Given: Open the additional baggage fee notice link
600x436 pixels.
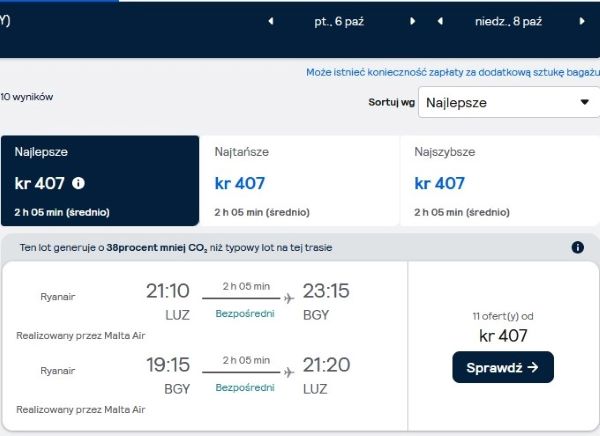Looking at the screenshot, I should click(453, 72).
